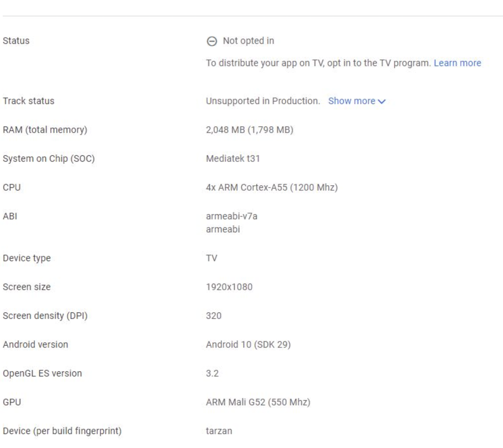Click the System on Chip (SOC) label
This screenshot has width=503, height=448.
pyautogui.click(x=49, y=159)
